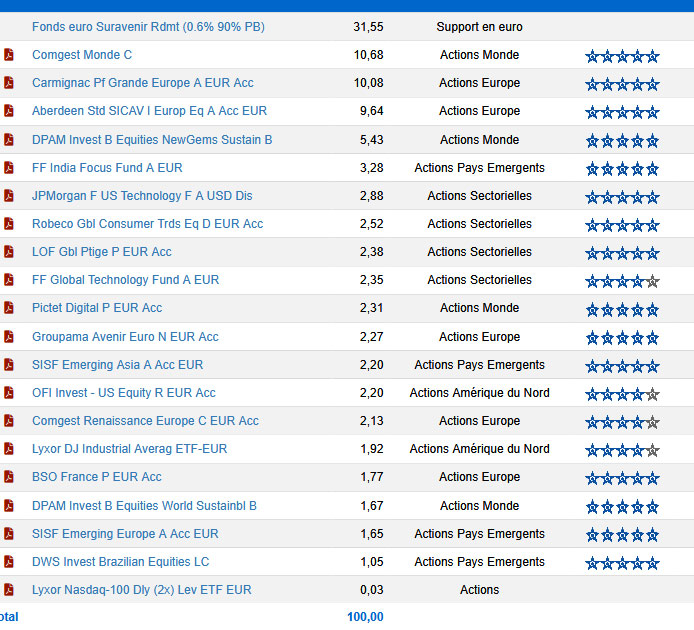
Task: Select 'Actions Amérique du Nord' in OFI row
Action: point(479,393)
